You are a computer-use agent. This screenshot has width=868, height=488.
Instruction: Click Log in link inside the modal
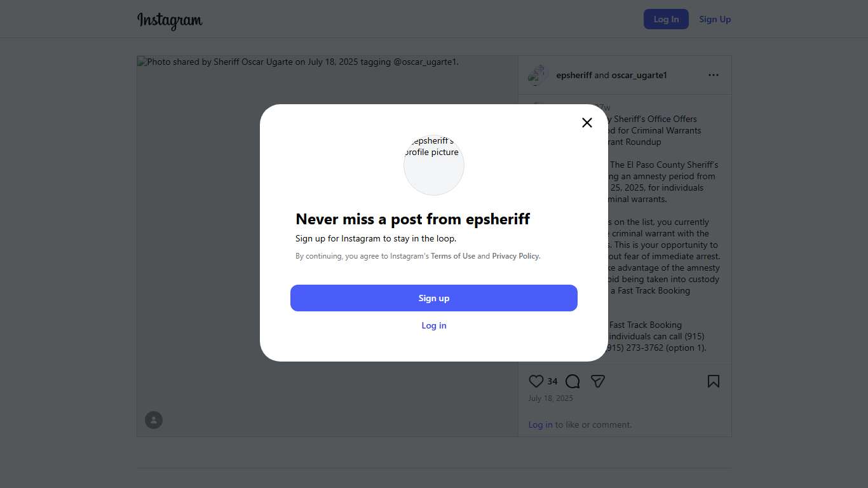434,325
